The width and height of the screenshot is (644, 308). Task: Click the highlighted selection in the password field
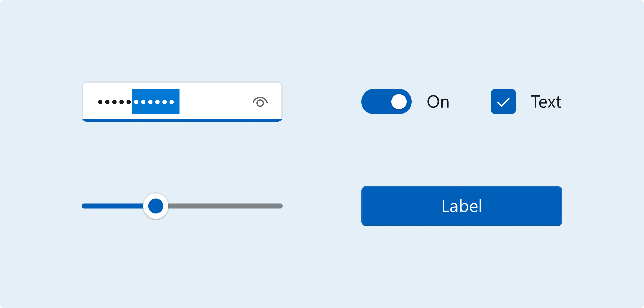[156, 102]
